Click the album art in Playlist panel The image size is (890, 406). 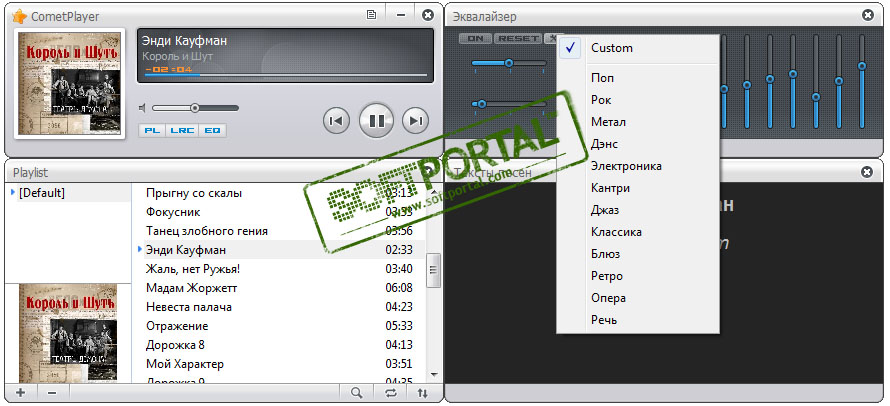pos(68,333)
